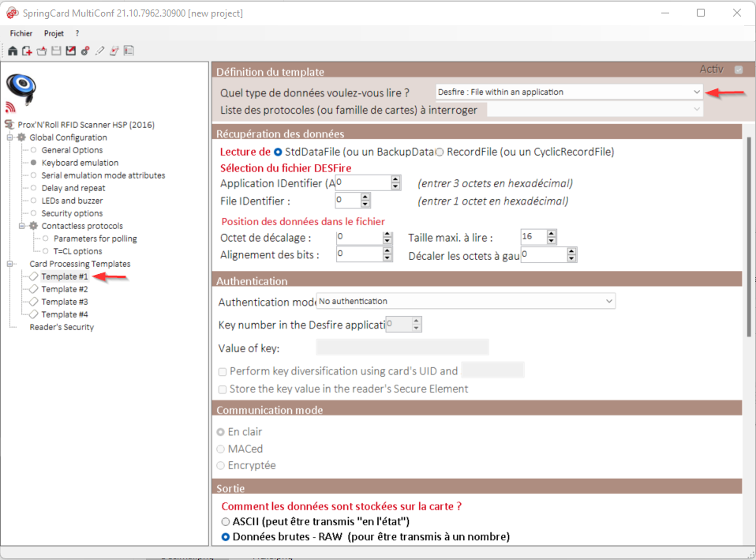Click the red wireless signal icon
Image resolution: width=756 pixels, height=560 pixels.
10,107
